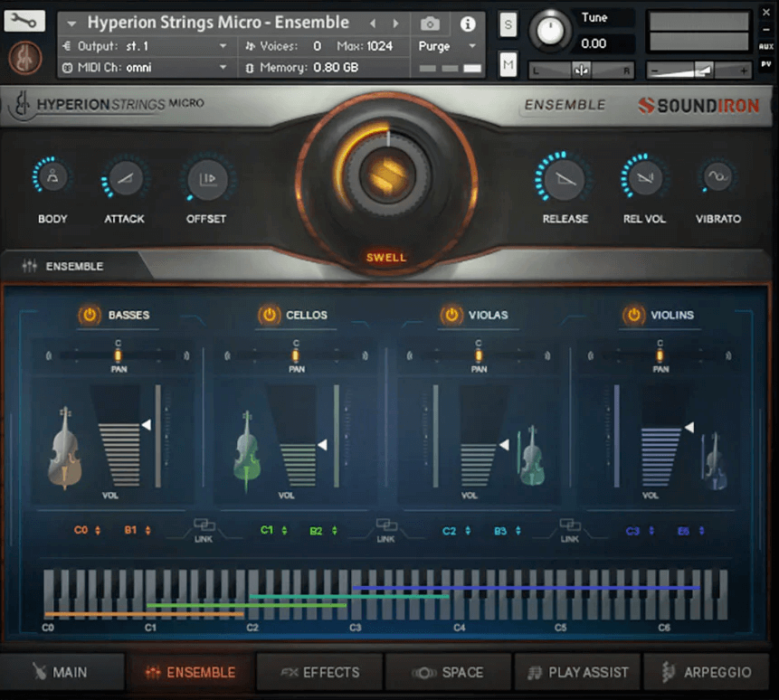Click the blue violin instrument image
779x700 pixels.
[x=715, y=462]
